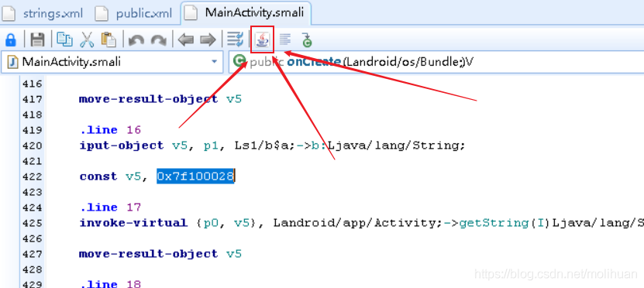Screen dimensions: 644x288
Task: Navigate back with left arrow icon
Action: tap(186, 40)
